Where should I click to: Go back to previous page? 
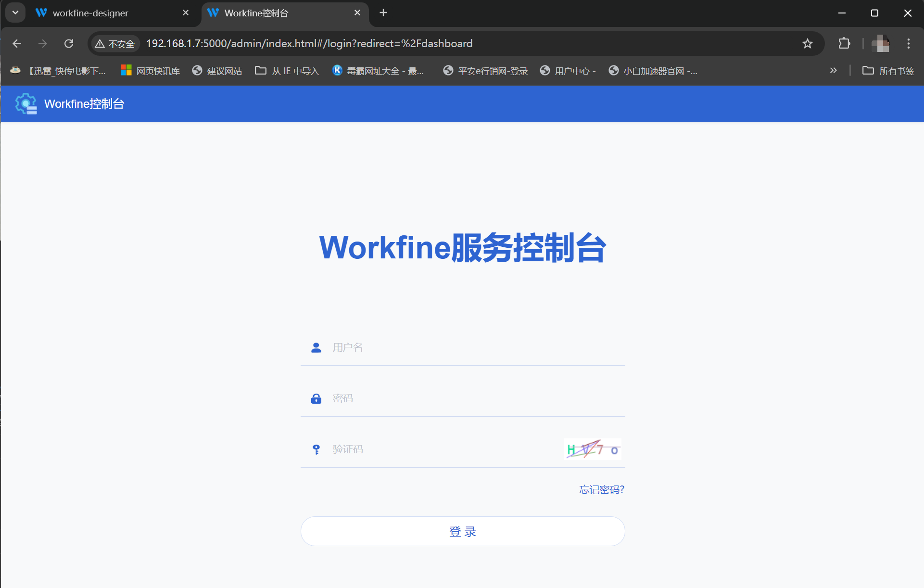pos(17,44)
